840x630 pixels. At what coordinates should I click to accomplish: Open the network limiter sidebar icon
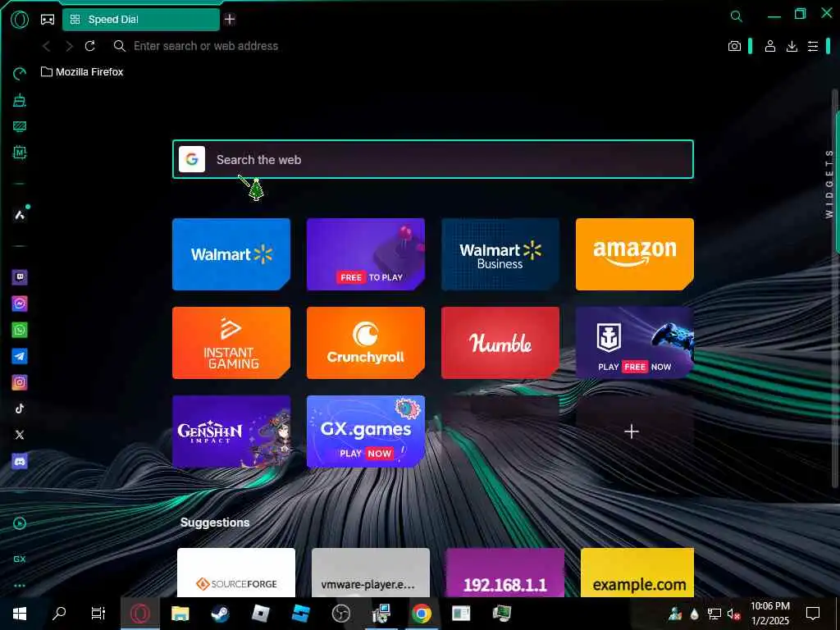20,126
